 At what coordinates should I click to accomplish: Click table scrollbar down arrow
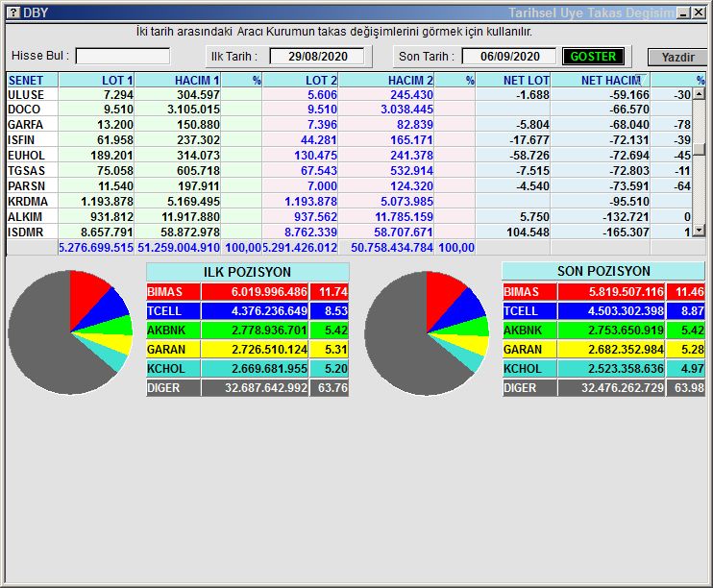tap(699, 231)
